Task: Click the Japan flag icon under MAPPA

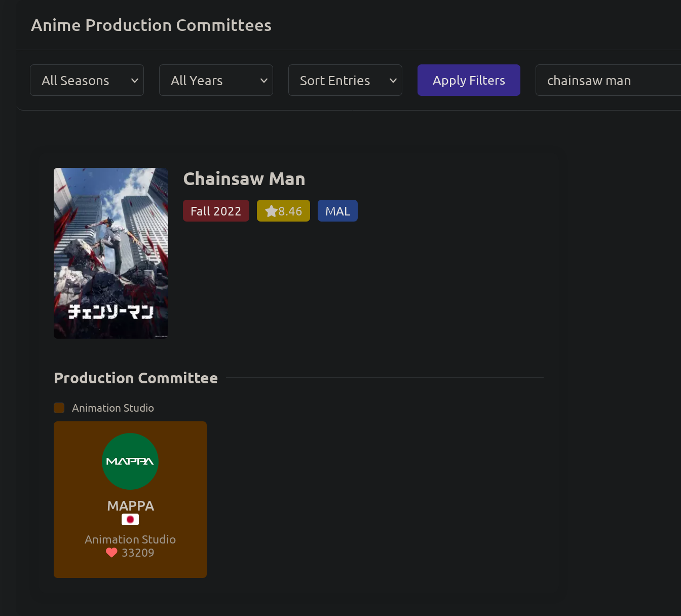Action: [x=130, y=520]
